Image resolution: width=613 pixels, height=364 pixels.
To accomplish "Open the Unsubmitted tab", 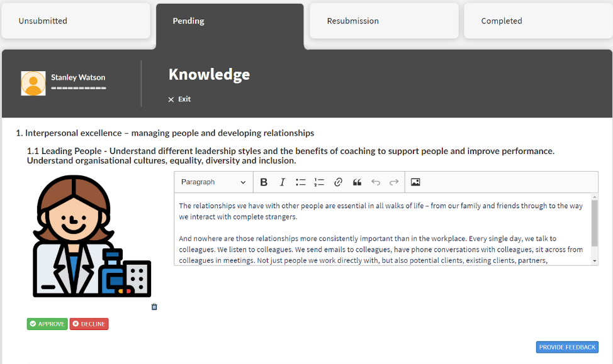I will coord(76,20).
